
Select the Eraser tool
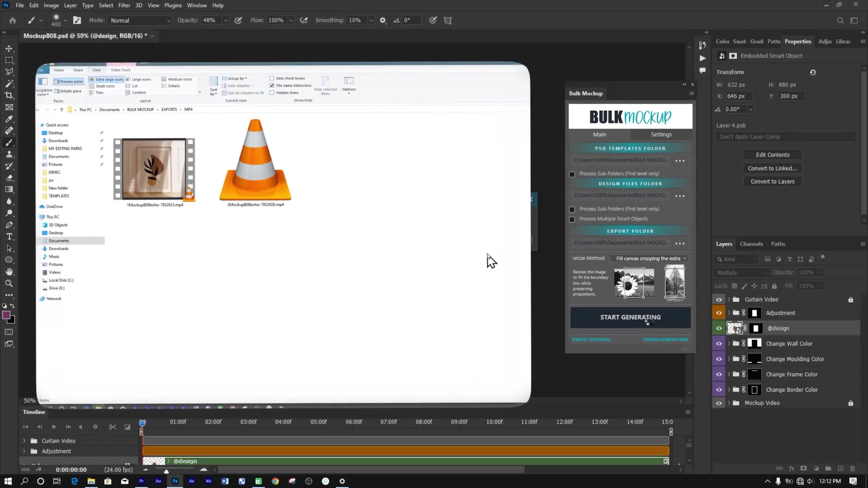click(x=9, y=178)
